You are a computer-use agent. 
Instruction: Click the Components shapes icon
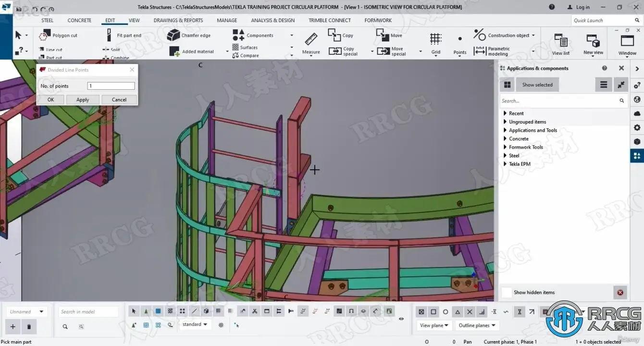tap(238, 35)
